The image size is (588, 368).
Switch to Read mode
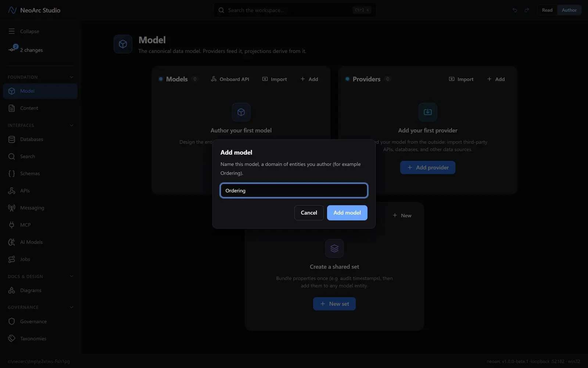coord(547,10)
